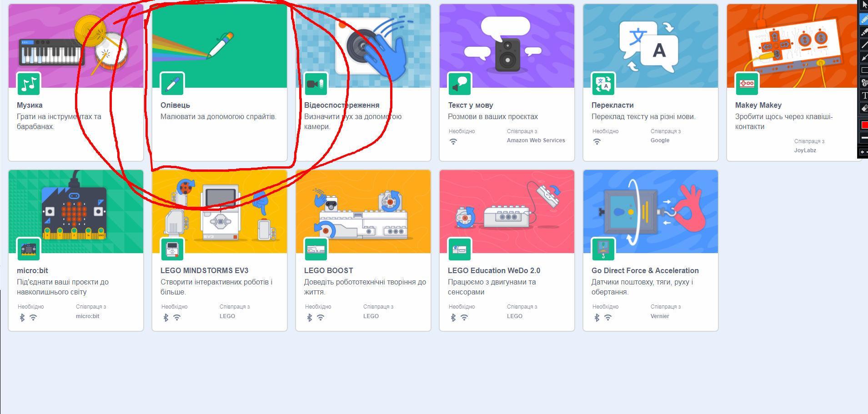Select the arrow annotation tool

(x=864, y=57)
